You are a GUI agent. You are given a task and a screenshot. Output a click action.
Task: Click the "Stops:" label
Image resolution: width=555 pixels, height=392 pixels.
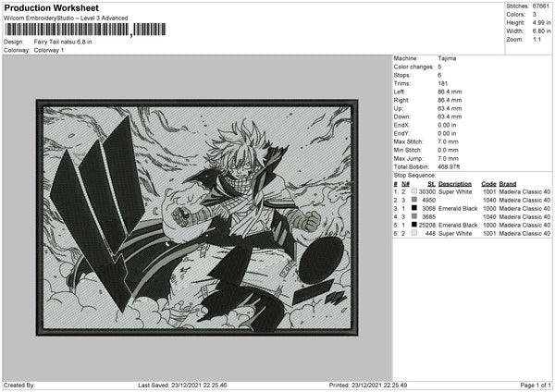coord(402,75)
